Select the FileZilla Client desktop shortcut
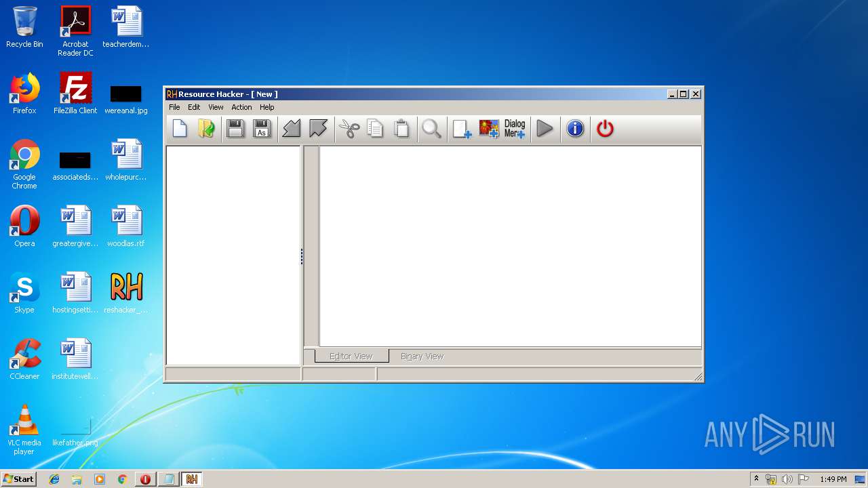The width and height of the screenshot is (868, 488). tap(75, 94)
